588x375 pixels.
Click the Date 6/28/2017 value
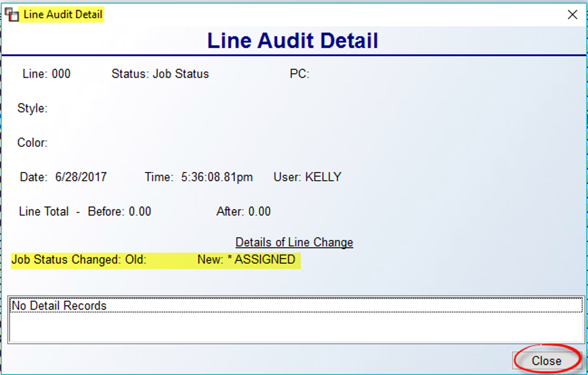(x=81, y=177)
